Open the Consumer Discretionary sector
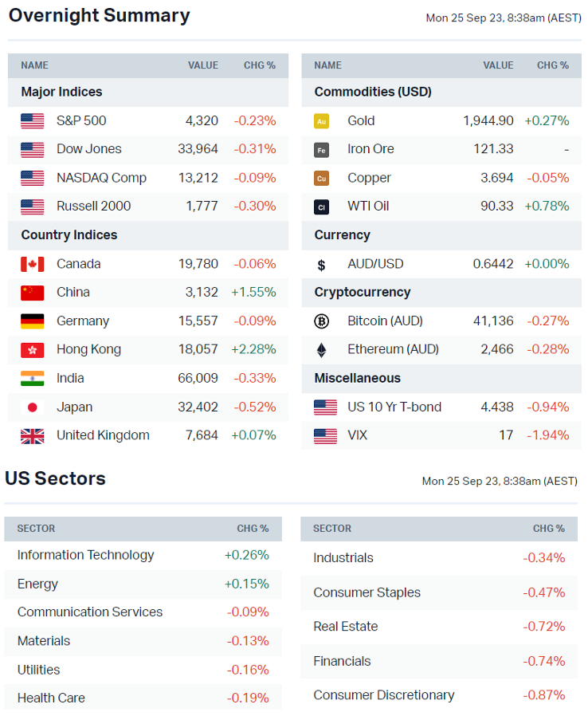Image resolution: width=588 pixels, height=716 pixels. click(x=384, y=695)
